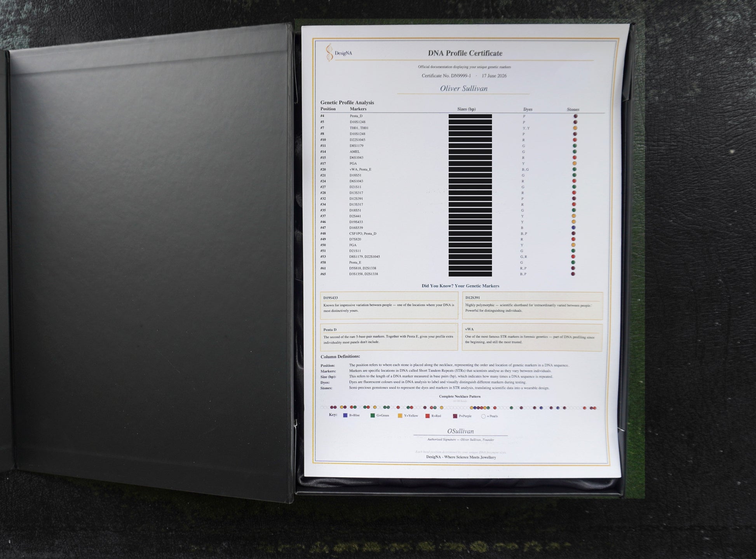Select position #4 in the table
Viewport: 756px width, 559px height.
coord(322,116)
